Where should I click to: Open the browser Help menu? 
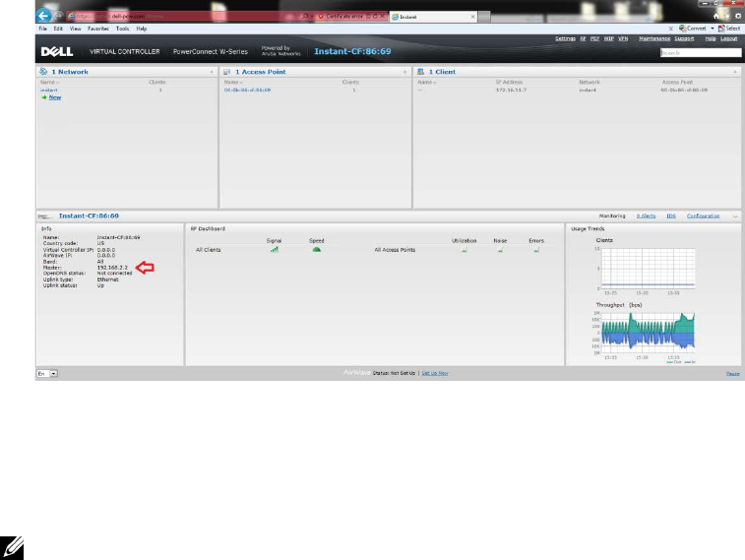tap(142, 29)
